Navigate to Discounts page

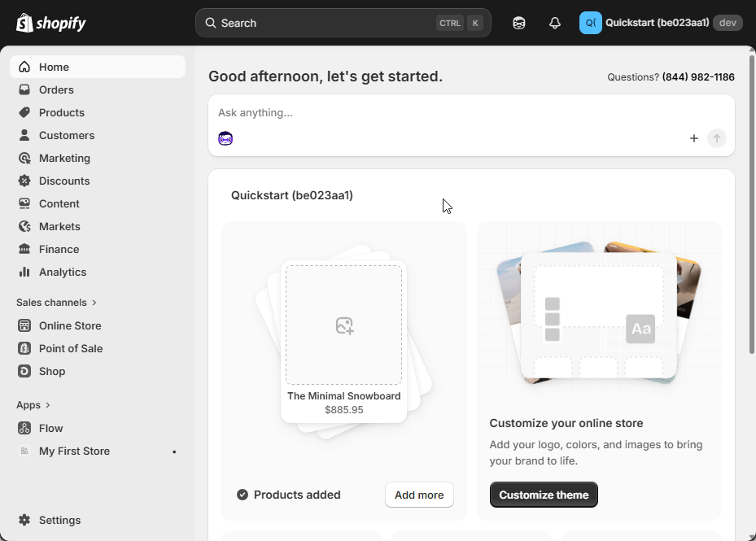[64, 181]
